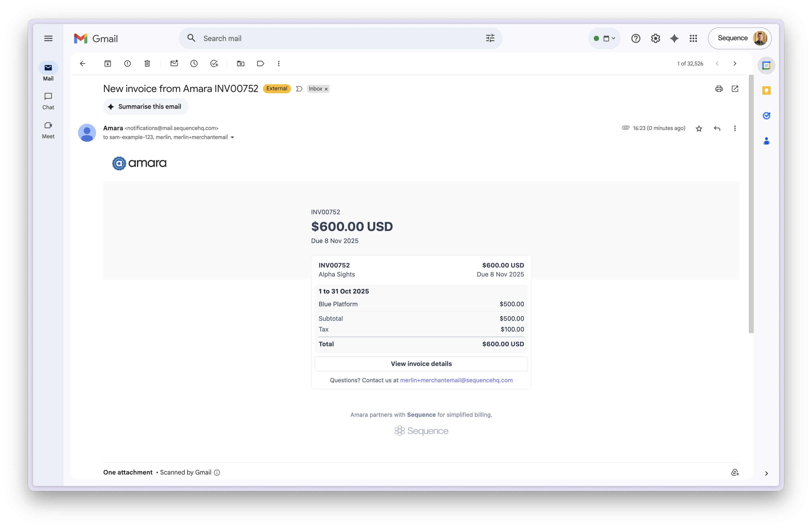Expand recipient details dropdown arrow
812x528 pixels.
[232, 137]
